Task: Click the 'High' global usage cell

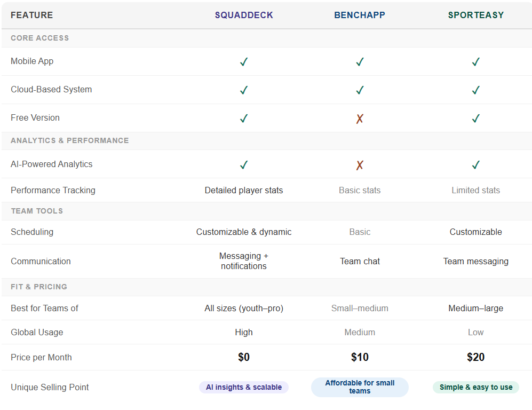Action: pos(244,332)
